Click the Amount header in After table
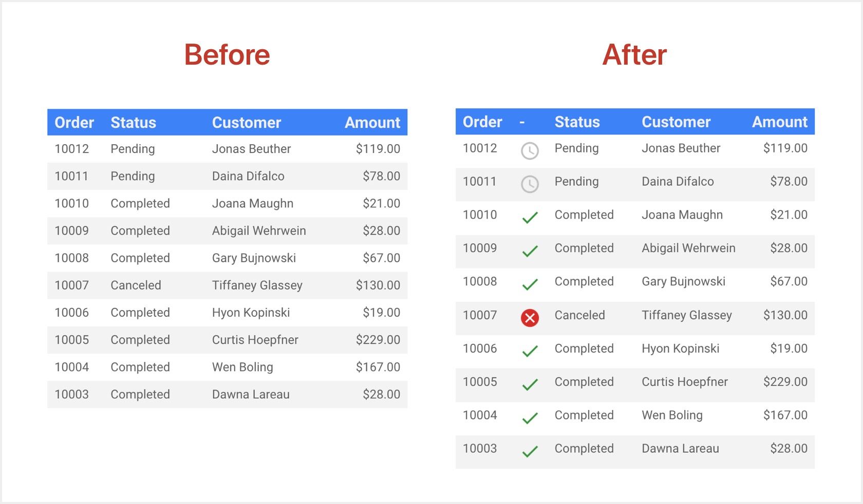Viewport: 863px width, 504px height. 780,122
